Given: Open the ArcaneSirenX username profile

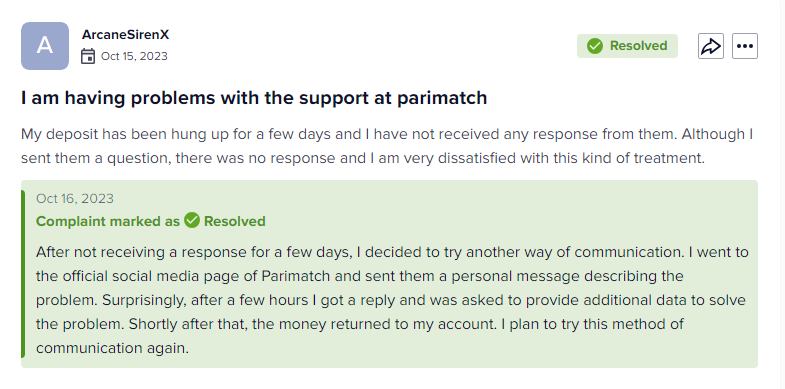Looking at the screenshot, I should (126, 35).
